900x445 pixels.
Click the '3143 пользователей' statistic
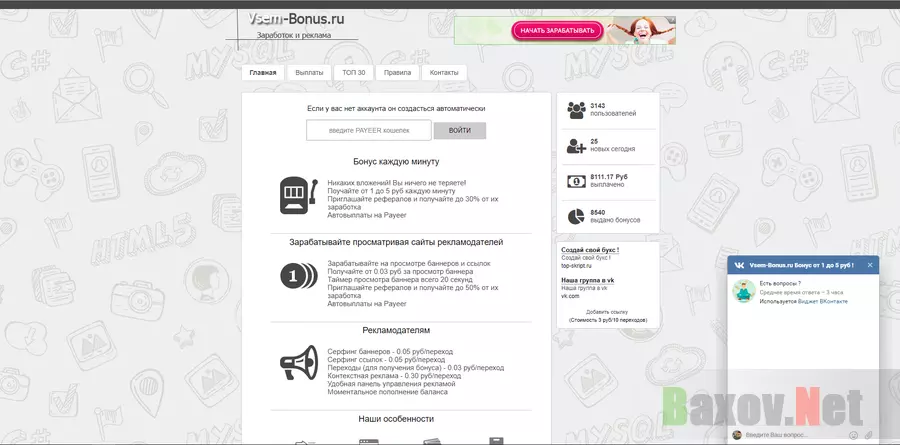613,110
